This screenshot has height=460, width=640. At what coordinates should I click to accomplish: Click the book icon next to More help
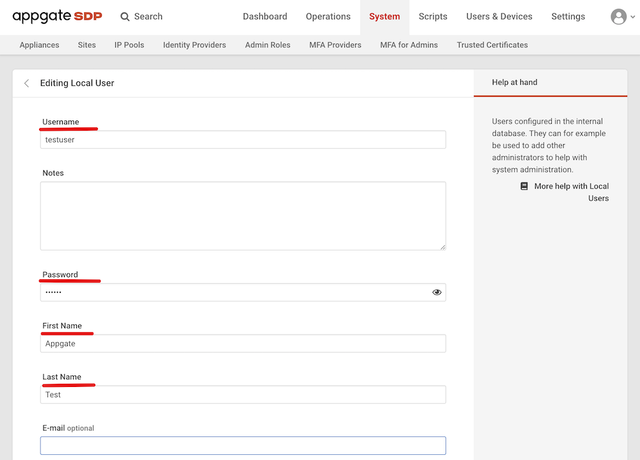pyautogui.click(x=524, y=186)
